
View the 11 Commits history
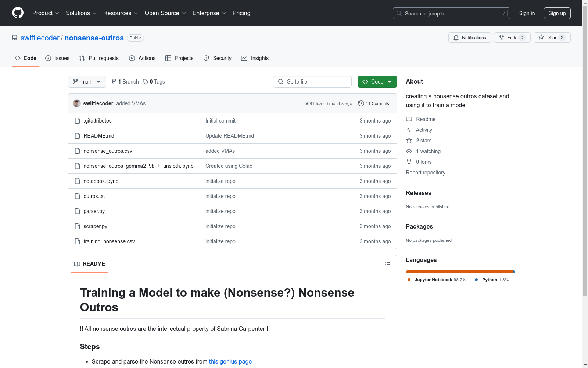[x=374, y=103]
